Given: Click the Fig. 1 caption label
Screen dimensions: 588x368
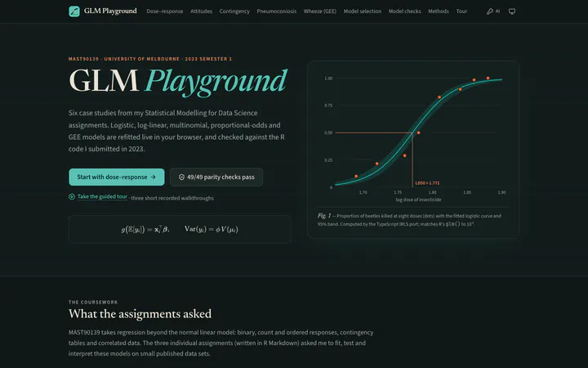Looking at the screenshot, I should 324,216.
